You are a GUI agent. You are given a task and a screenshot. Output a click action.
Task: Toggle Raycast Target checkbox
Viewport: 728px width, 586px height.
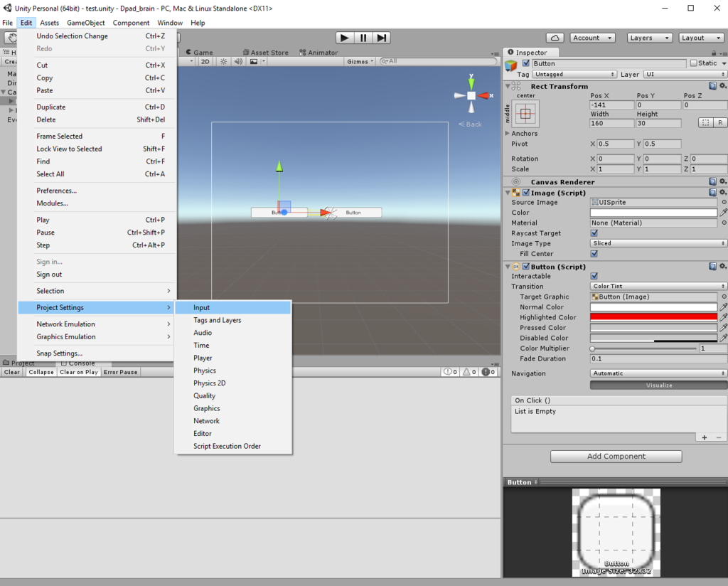[x=594, y=233]
